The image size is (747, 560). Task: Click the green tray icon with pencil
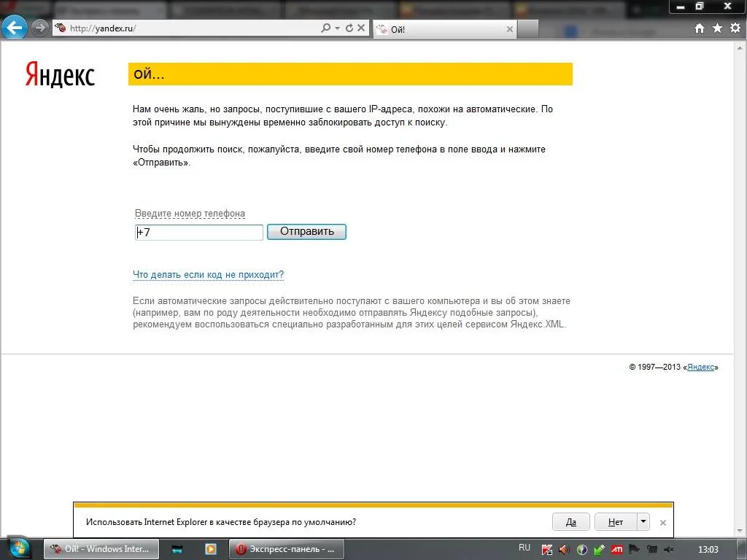pyautogui.click(x=600, y=550)
